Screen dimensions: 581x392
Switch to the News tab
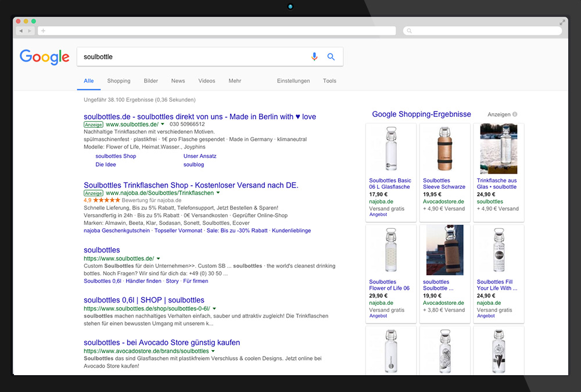coord(178,81)
